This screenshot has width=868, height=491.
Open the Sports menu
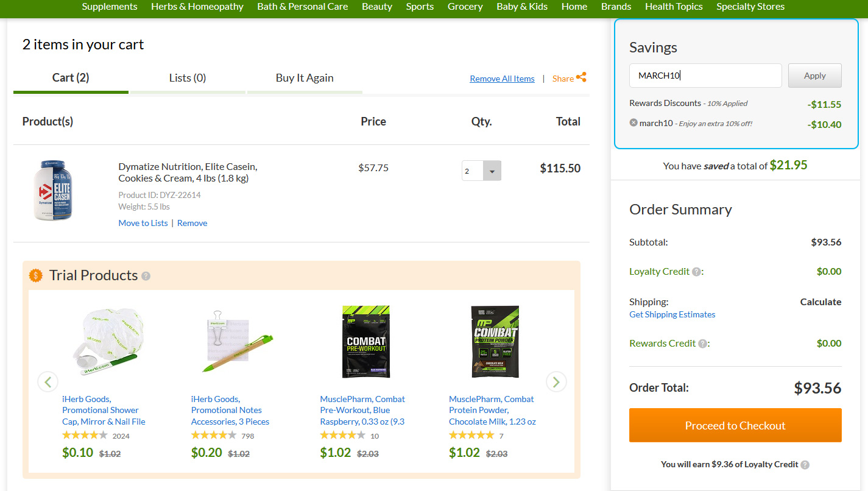420,7
